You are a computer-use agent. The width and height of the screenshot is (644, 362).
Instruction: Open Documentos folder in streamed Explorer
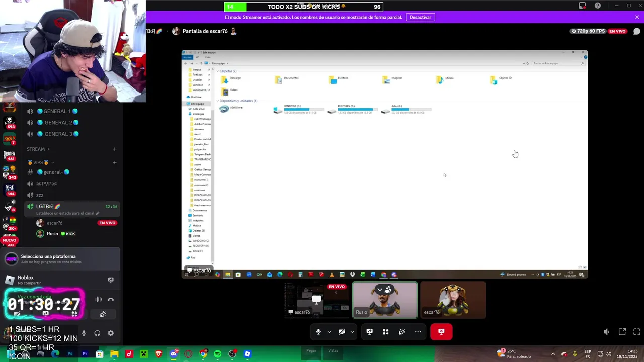pos(287,79)
